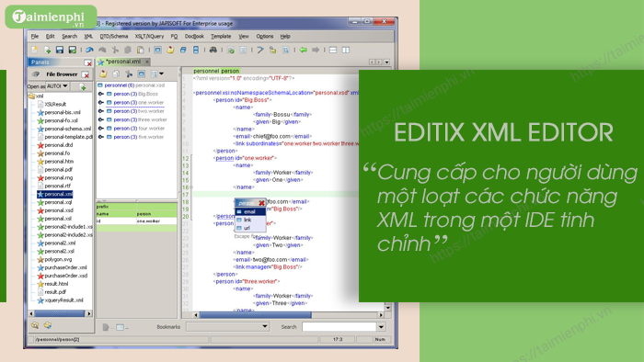The width and height of the screenshot is (644, 362).
Task: Click the Save floppy disk toolbar icon
Action: click(60, 50)
